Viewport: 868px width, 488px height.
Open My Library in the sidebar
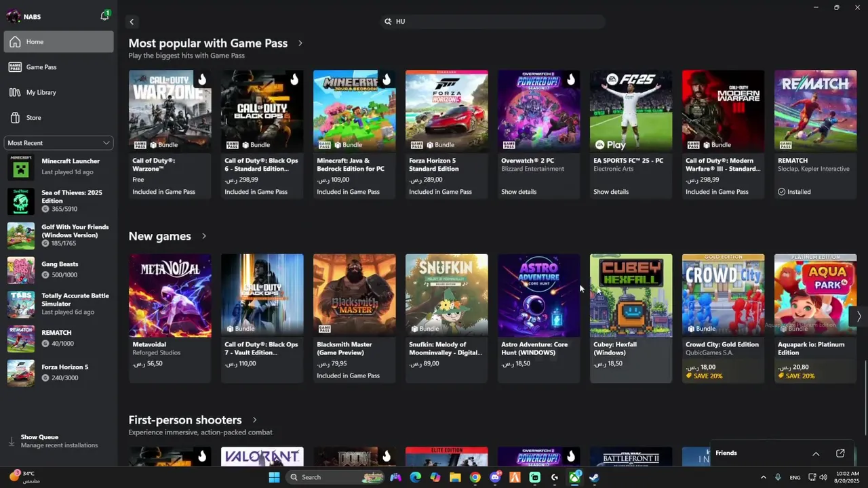pyautogui.click(x=59, y=92)
